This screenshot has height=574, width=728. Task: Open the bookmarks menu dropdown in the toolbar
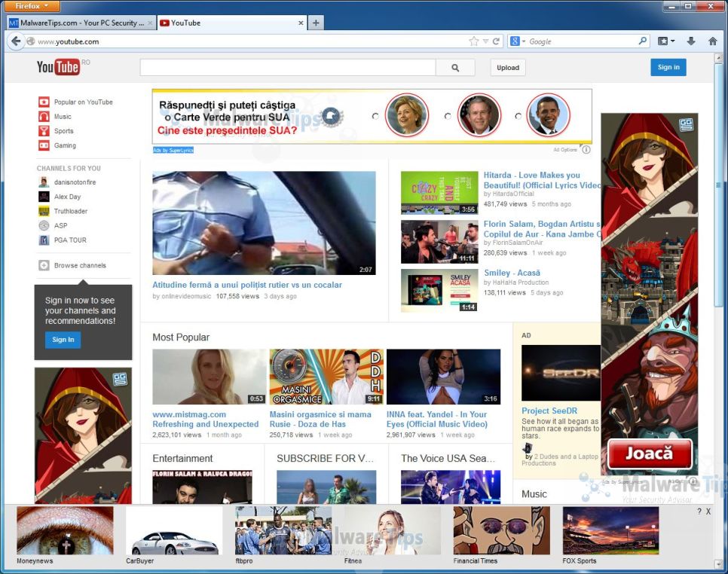(x=666, y=41)
